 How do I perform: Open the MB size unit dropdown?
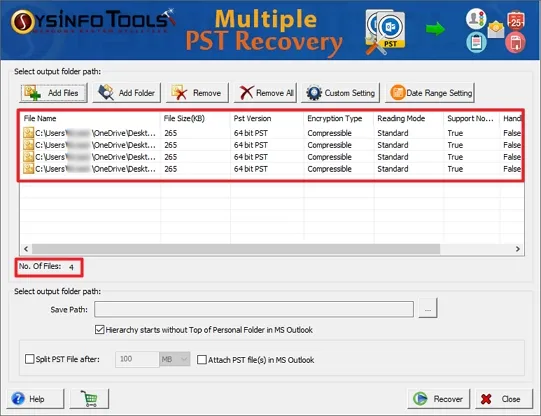(175, 359)
